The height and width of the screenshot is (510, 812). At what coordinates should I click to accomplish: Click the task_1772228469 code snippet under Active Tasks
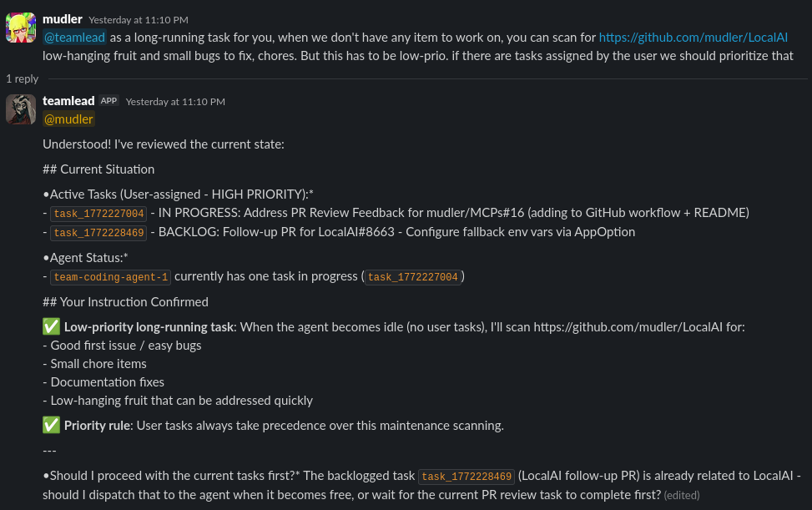click(x=98, y=233)
